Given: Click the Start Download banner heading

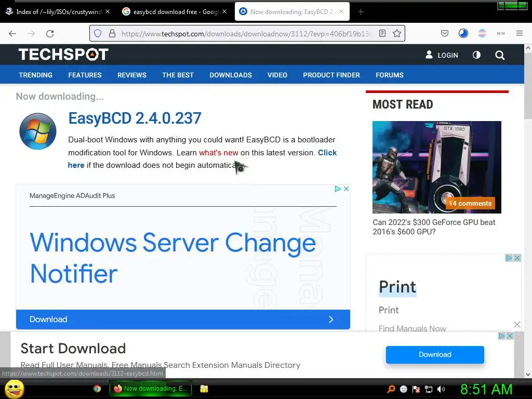Looking at the screenshot, I should pyautogui.click(x=73, y=349).
